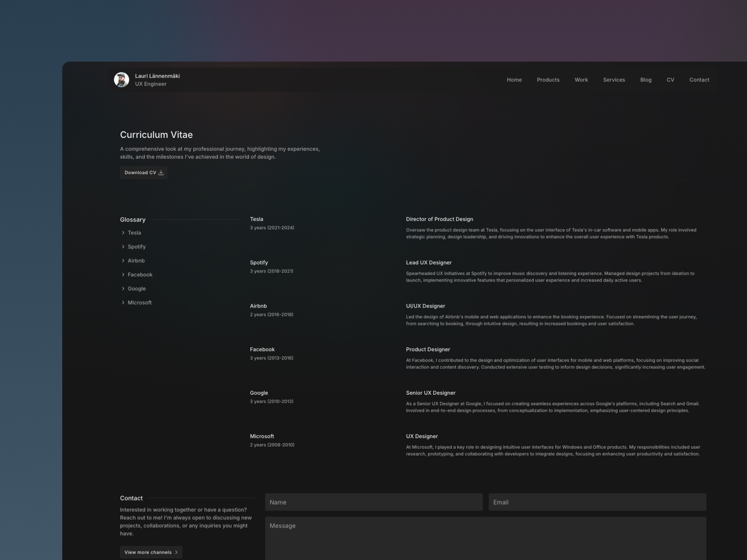This screenshot has width=747, height=560.
Task: Navigate to the Work page
Action: [x=581, y=80]
